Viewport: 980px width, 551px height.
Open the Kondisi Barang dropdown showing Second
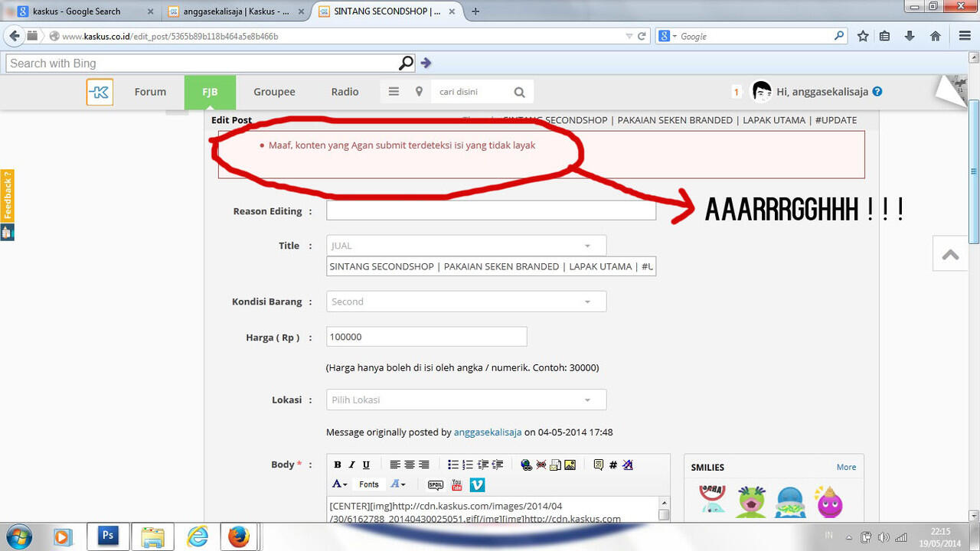coord(466,302)
